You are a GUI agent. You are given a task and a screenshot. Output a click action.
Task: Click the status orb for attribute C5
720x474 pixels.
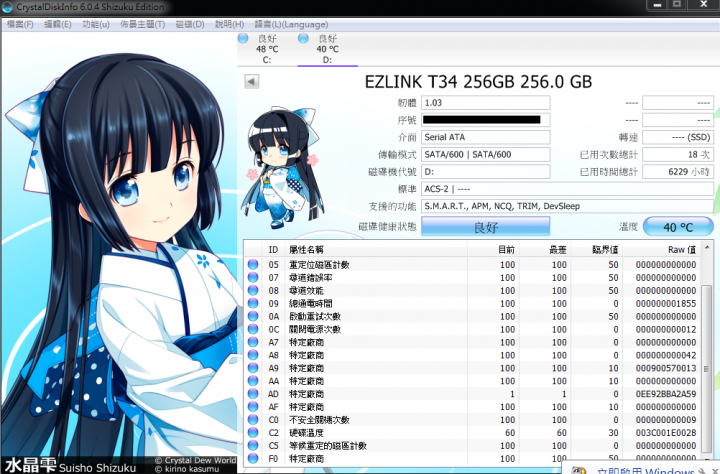tap(253, 445)
